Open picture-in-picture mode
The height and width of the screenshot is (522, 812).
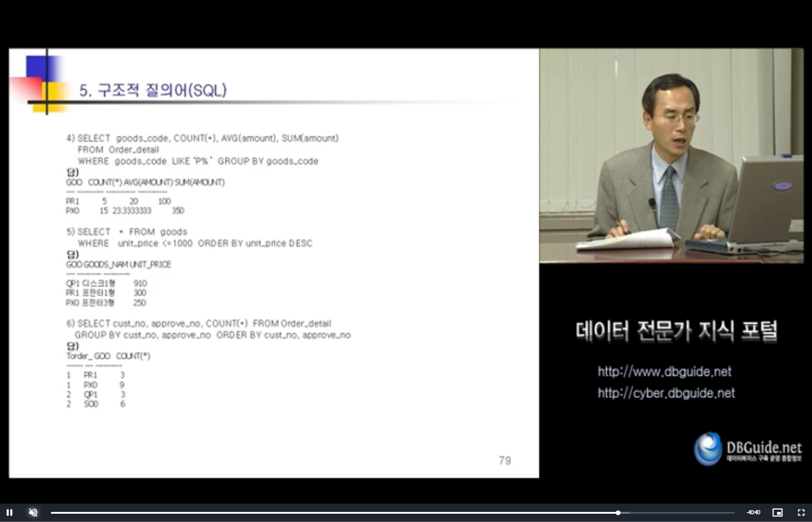pyautogui.click(x=778, y=513)
